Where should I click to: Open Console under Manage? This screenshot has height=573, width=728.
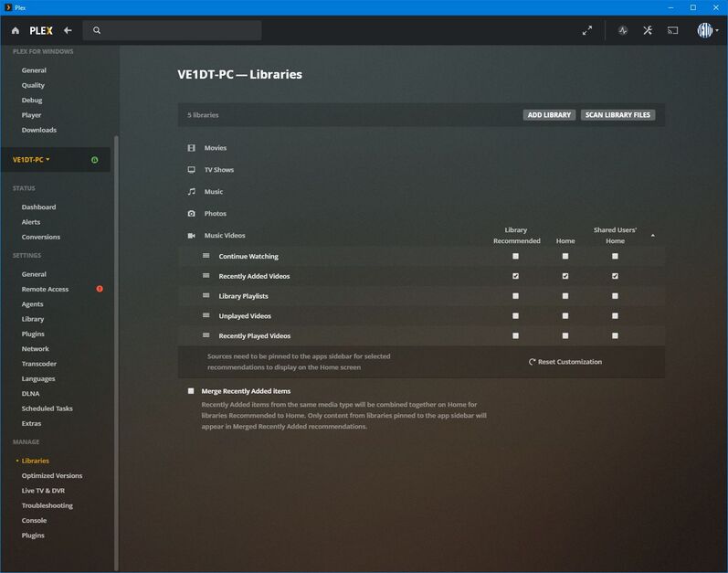pyautogui.click(x=34, y=521)
